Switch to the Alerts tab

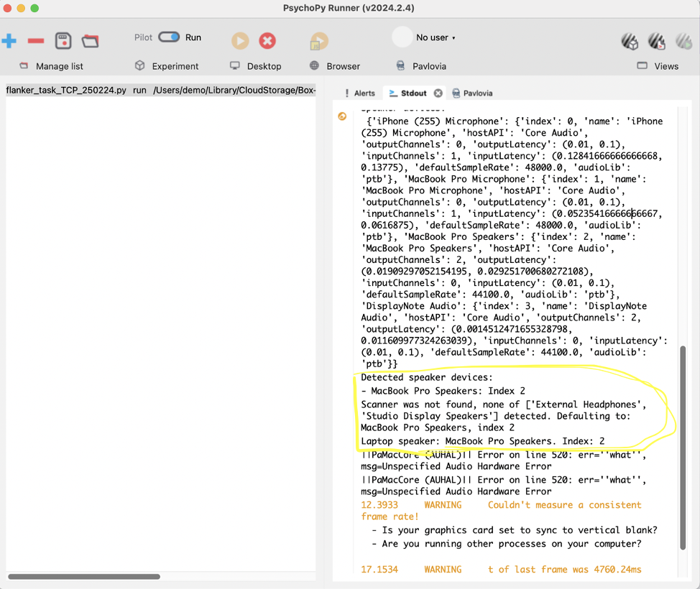pos(359,93)
